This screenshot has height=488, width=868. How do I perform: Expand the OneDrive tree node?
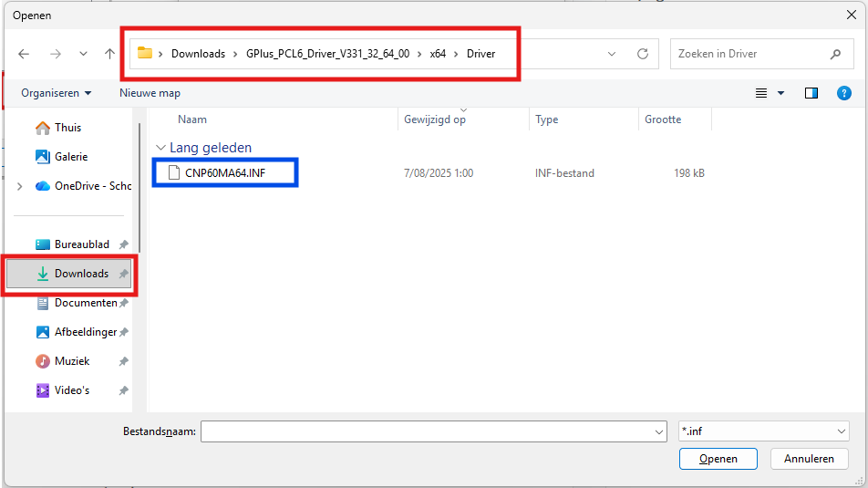click(20, 186)
